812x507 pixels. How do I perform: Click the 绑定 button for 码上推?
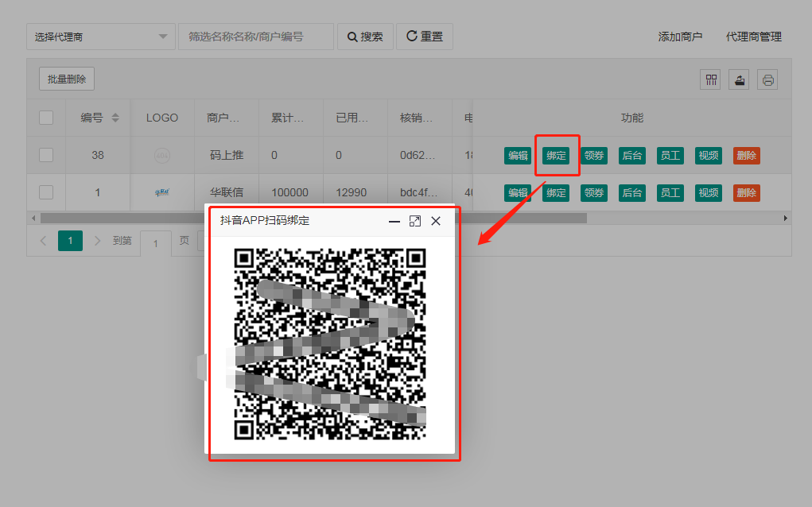pyautogui.click(x=556, y=155)
